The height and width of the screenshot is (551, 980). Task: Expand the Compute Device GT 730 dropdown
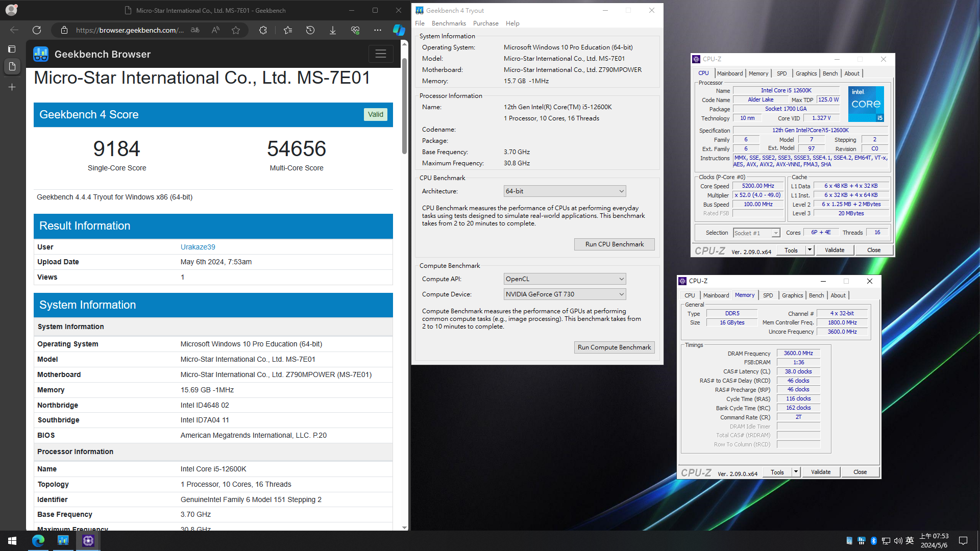[565, 294]
